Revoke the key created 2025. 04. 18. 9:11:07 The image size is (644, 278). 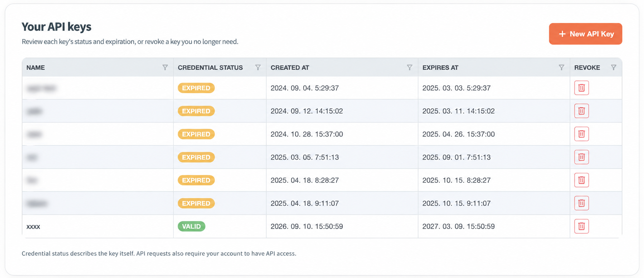(x=582, y=203)
